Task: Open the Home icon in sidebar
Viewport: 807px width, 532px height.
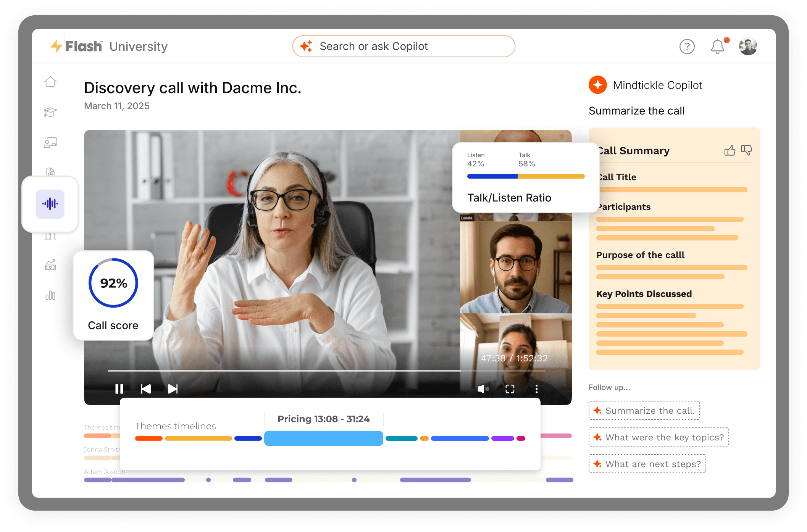Action: [50, 82]
